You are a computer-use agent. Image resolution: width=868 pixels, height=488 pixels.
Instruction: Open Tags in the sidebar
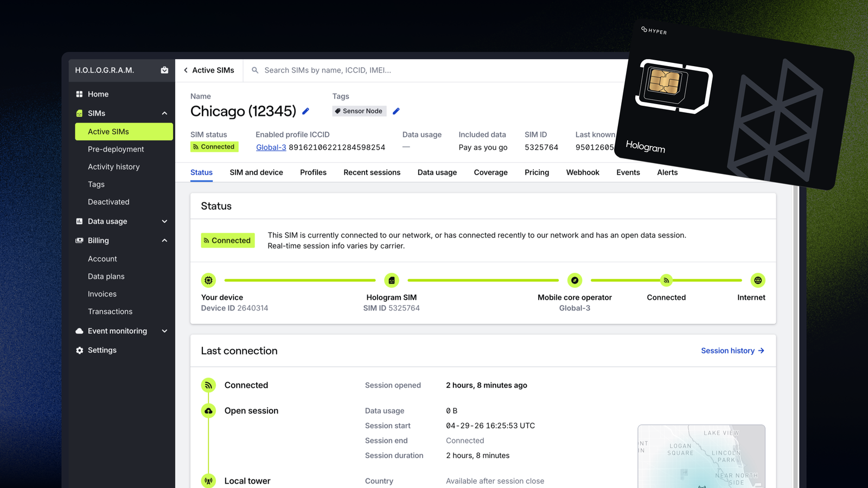[x=96, y=184]
